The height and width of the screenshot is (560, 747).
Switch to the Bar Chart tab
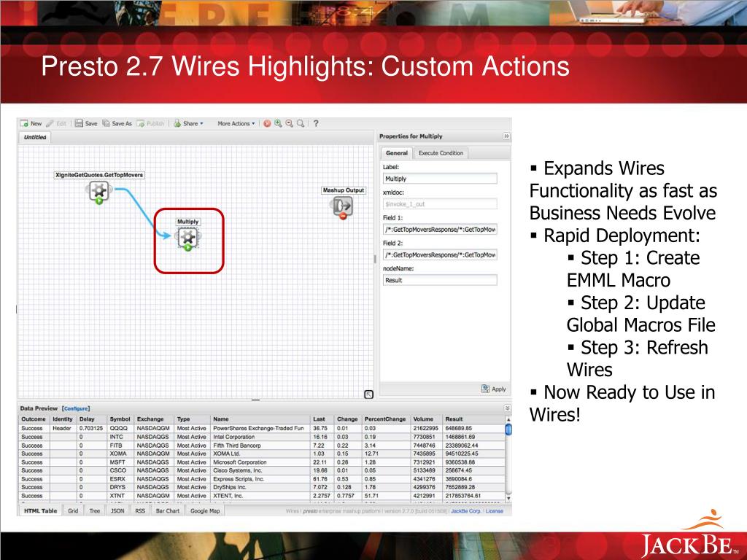point(168,511)
